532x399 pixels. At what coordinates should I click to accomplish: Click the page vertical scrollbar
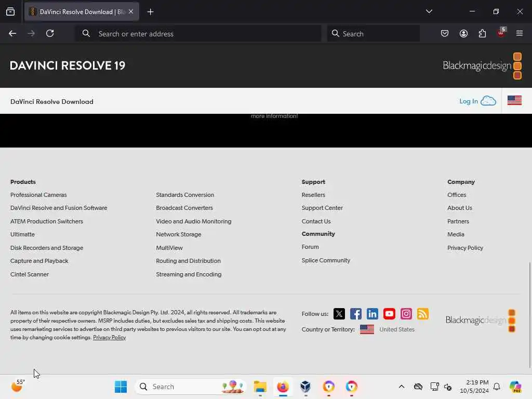(529, 314)
